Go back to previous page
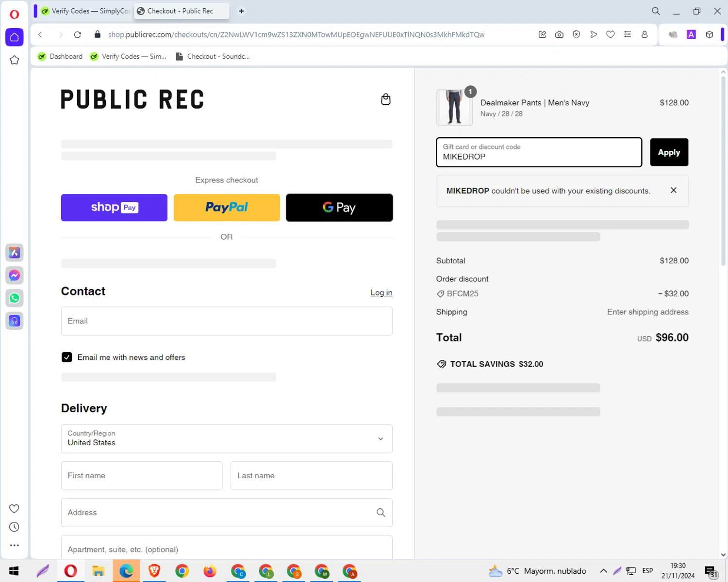Screen dimensions: 728x582 tap(40, 34)
